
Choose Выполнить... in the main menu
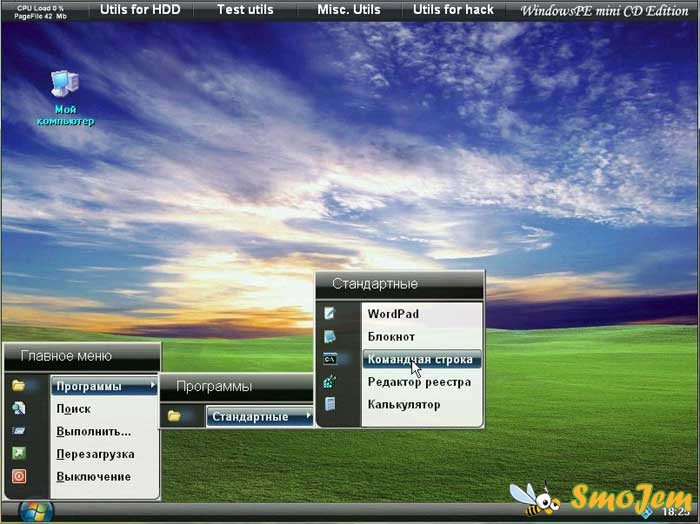[104, 432]
